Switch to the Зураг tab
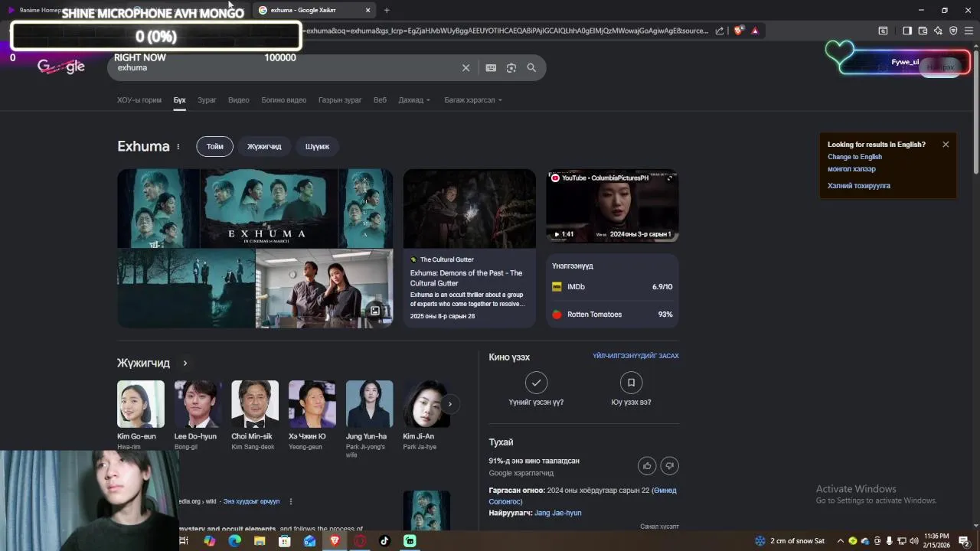 click(x=207, y=100)
